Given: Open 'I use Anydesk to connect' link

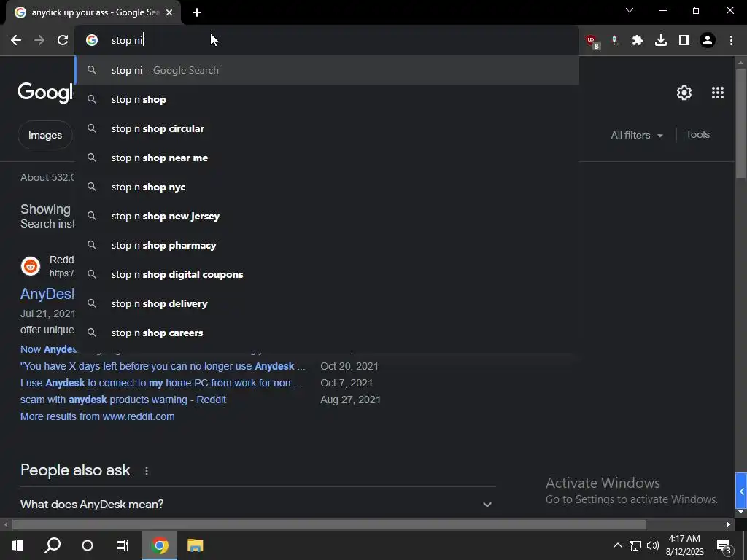Looking at the screenshot, I should click(x=161, y=383).
